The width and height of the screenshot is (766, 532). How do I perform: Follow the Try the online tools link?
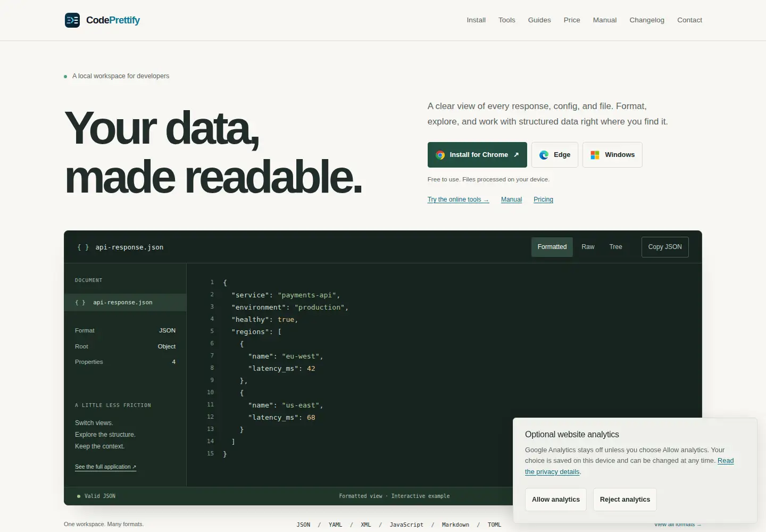coord(458,199)
